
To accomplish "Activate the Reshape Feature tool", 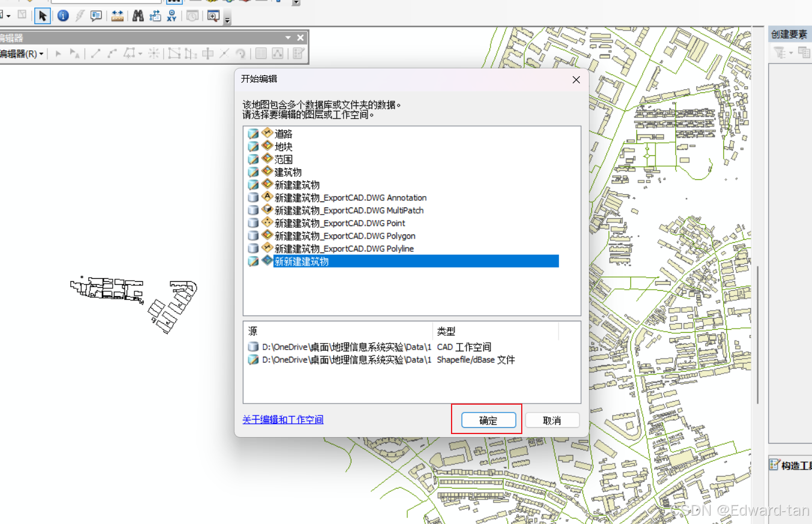I will pos(191,54).
